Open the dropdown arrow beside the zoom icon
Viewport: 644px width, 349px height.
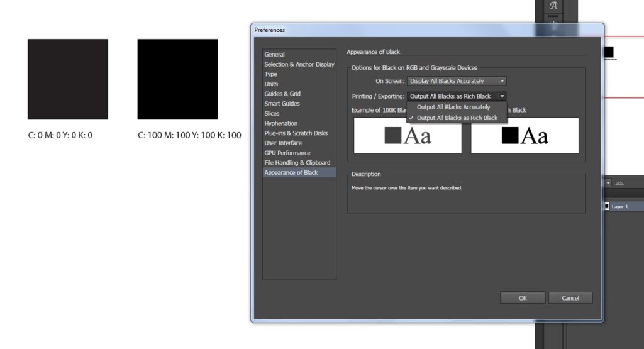coord(608,183)
